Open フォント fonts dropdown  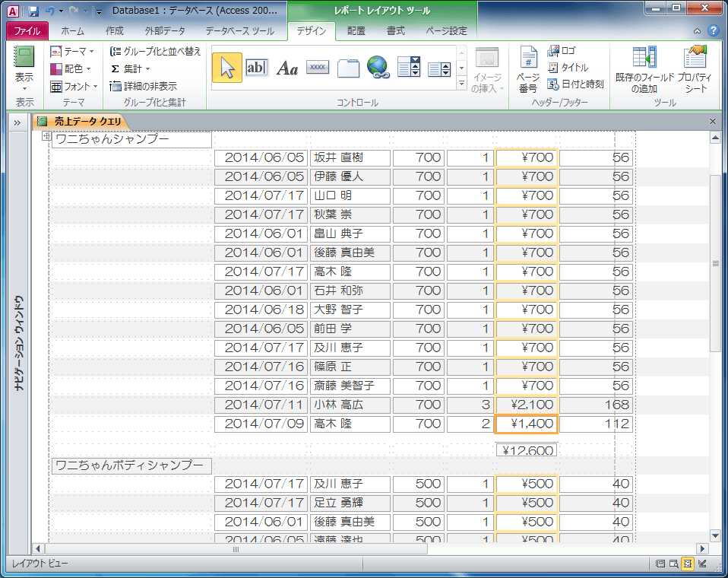(x=74, y=87)
